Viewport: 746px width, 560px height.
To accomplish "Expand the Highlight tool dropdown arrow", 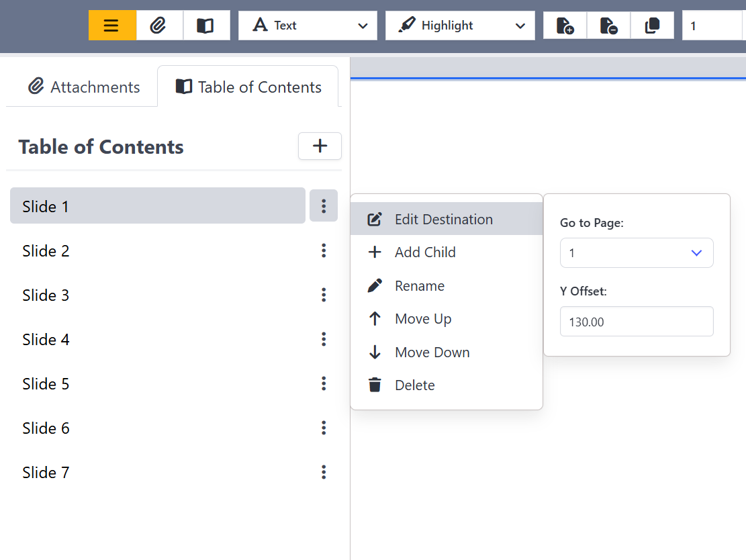I will tap(520, 26).
